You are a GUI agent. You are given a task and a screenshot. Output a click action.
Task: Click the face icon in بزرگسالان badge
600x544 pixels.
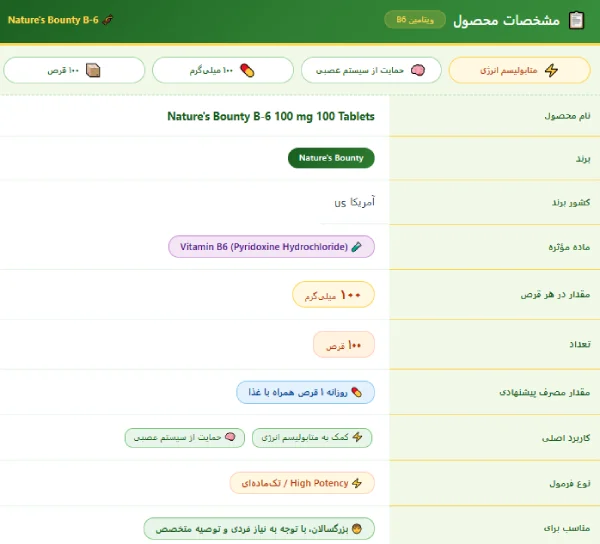[x=356, y=529]
